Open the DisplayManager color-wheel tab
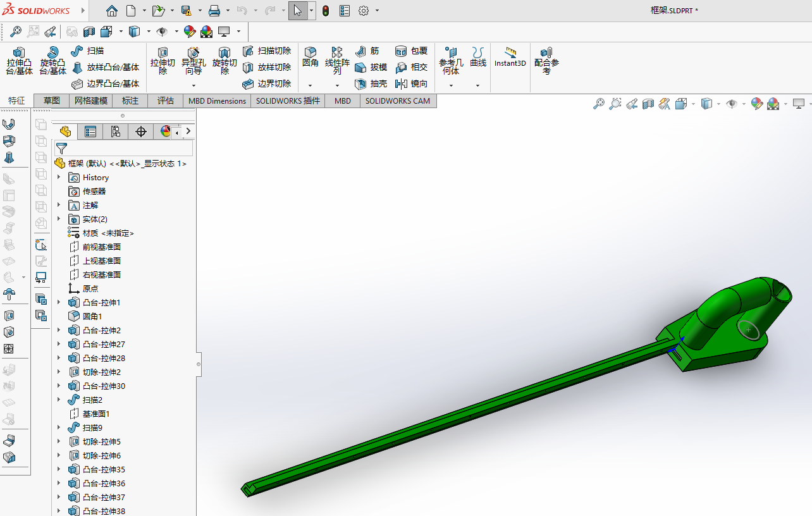The image size is (812, 516). tap(166, 132)
